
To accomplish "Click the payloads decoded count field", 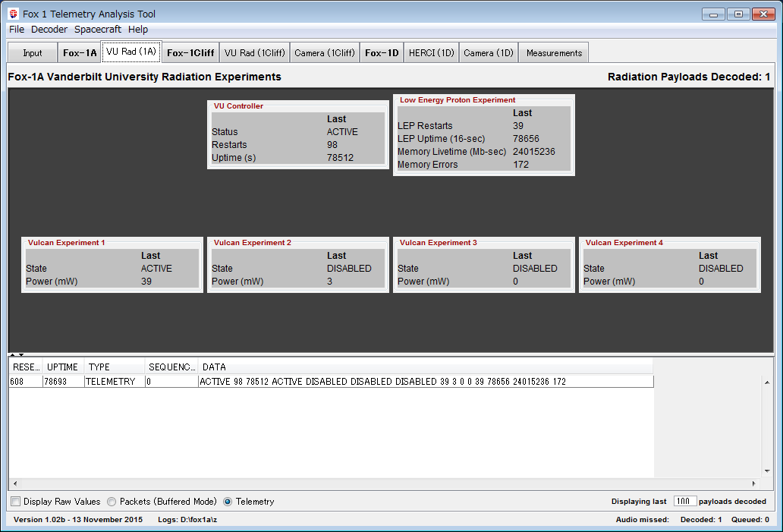I will tap(684, 501).
